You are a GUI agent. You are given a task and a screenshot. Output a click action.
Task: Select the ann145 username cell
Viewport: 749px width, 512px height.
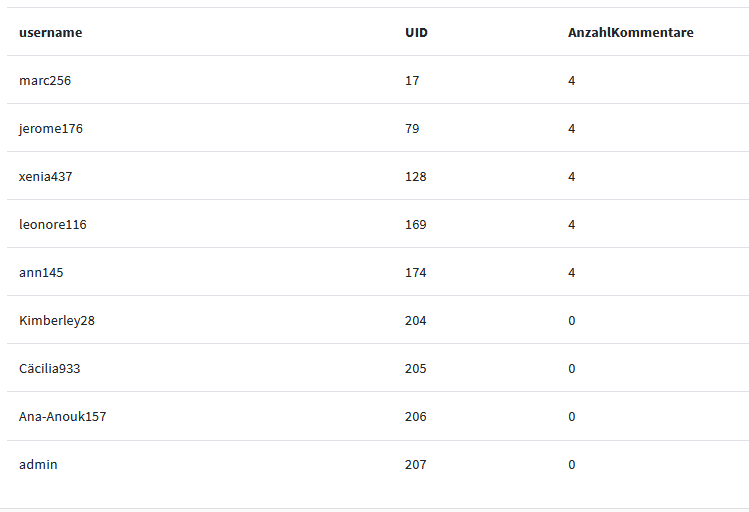[41, 273]
